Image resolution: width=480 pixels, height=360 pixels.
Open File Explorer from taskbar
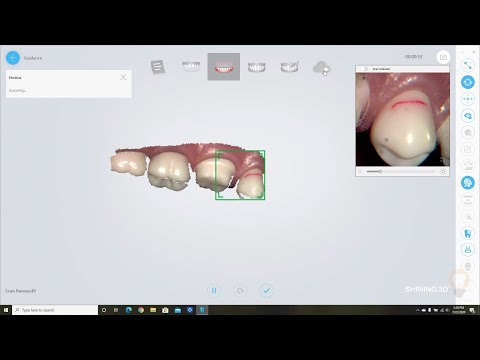tap(153, 310)
